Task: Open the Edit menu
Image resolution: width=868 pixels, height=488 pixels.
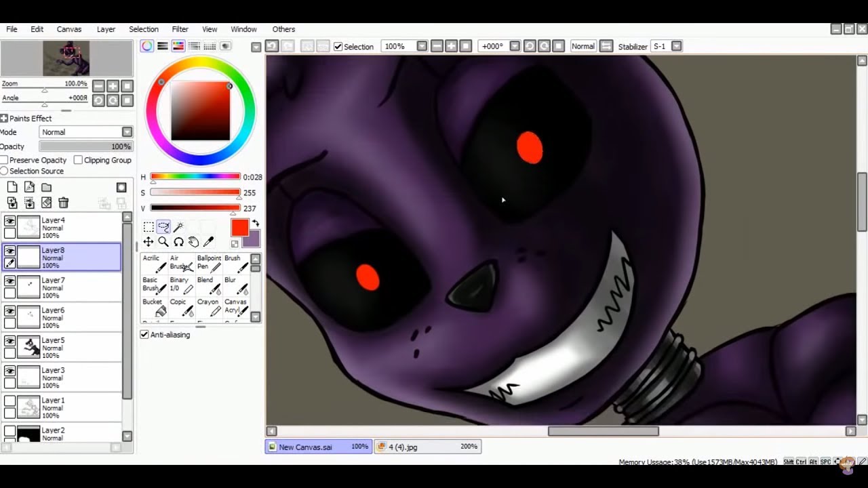Action: pyautogui.click(x=37, y=29)
